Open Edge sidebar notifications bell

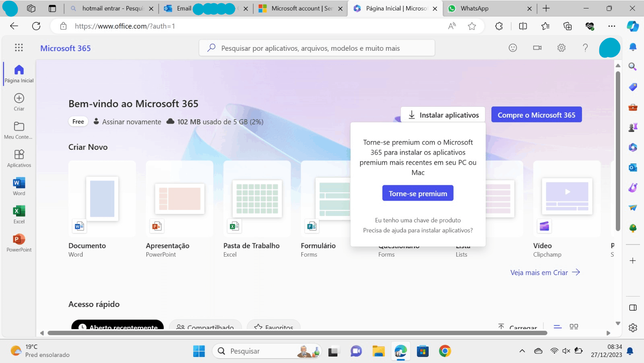point(633,47)
